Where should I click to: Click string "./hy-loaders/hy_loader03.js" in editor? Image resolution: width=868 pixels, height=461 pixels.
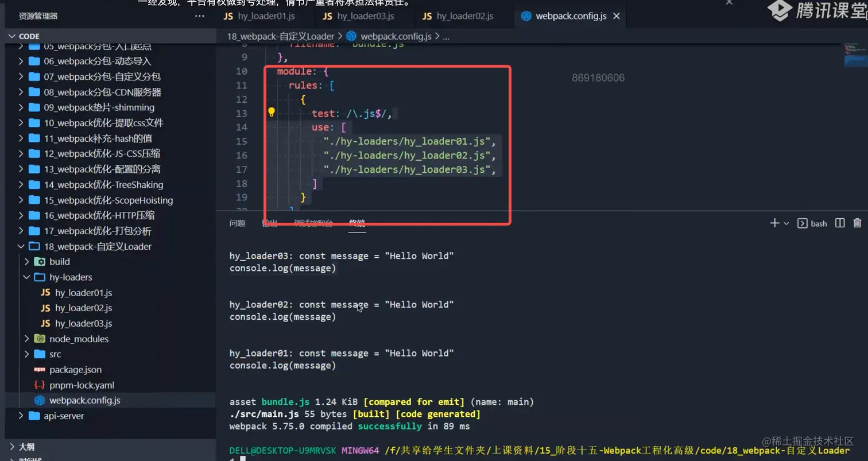[x=406, y=169]
